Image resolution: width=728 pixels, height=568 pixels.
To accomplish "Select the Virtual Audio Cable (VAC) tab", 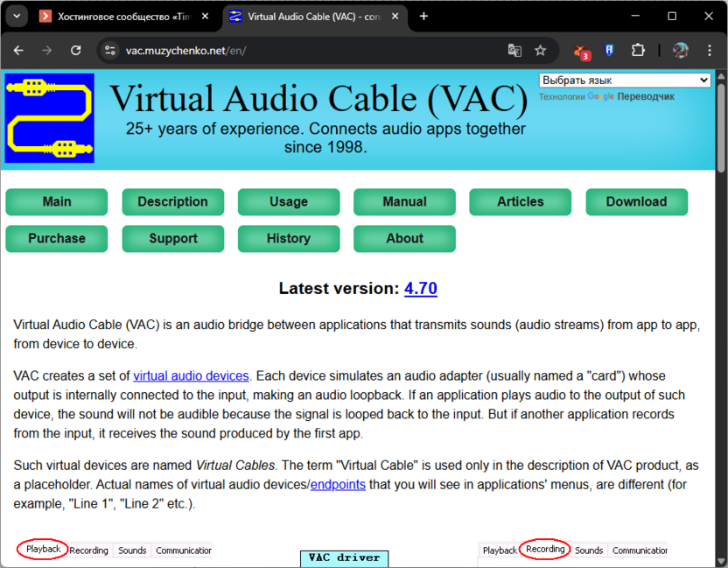I will coord(314,17).
